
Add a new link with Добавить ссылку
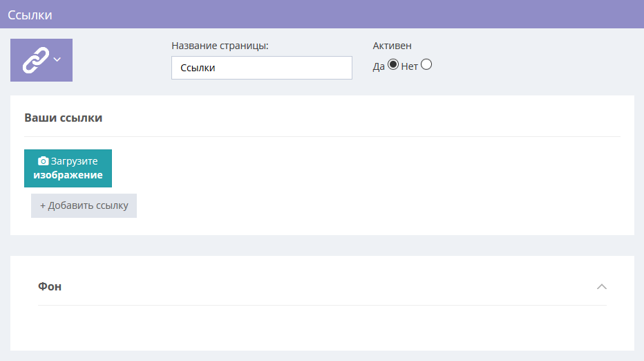(x=84, y=205)
